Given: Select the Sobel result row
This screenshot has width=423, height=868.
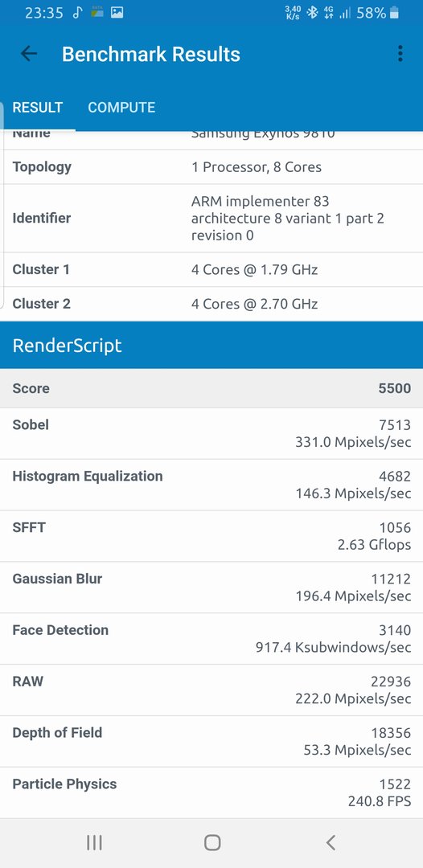Looking at the screenshot, I should (x=211, y=433).
